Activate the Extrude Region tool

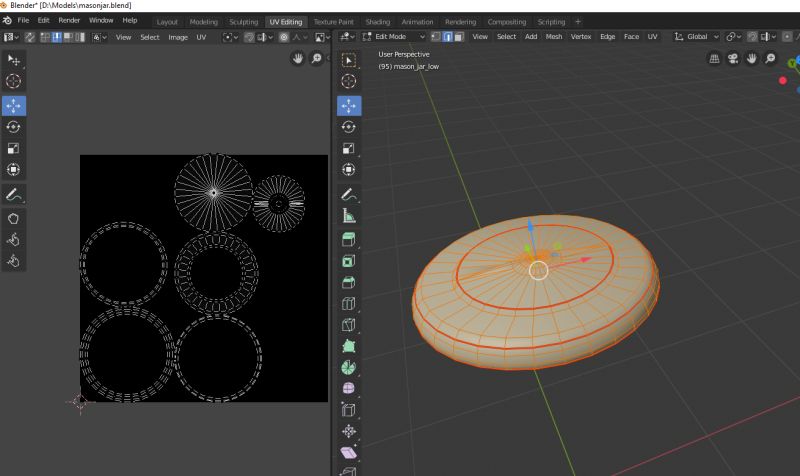coord(349,240)
